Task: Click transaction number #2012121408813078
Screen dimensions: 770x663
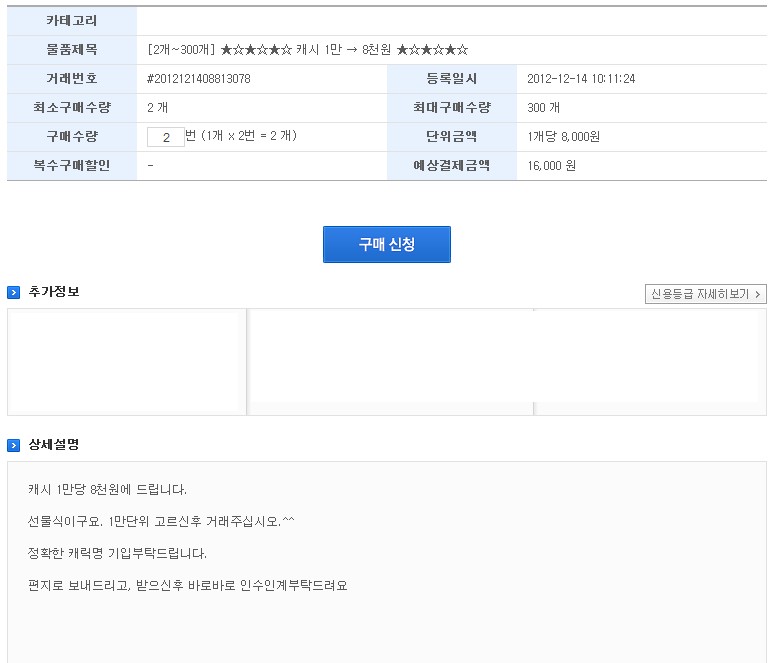Action: coord(199,79)
